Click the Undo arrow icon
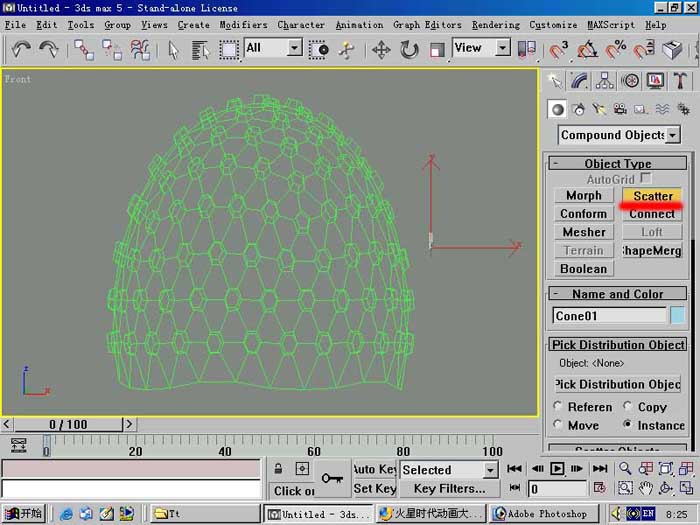The width and height of the screenshot is (700, 525). pyautogui.click(x=21, y=49)
